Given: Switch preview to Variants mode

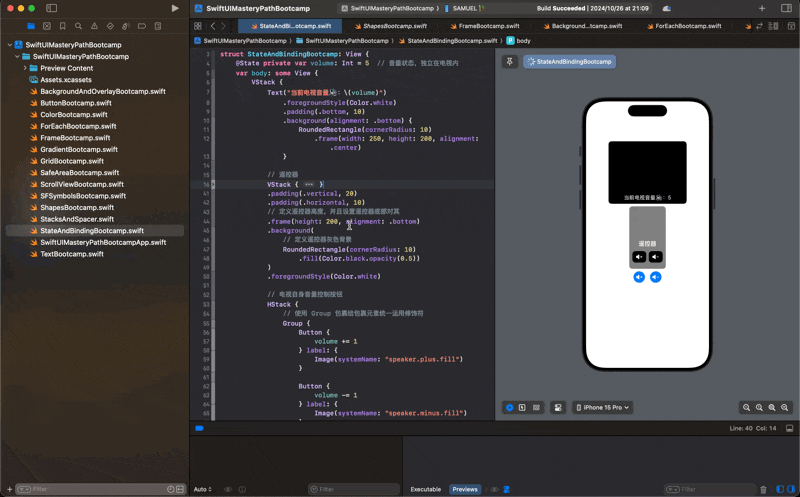Looking at the screenshot, I should pyautogui.click(x=536, y=407).
